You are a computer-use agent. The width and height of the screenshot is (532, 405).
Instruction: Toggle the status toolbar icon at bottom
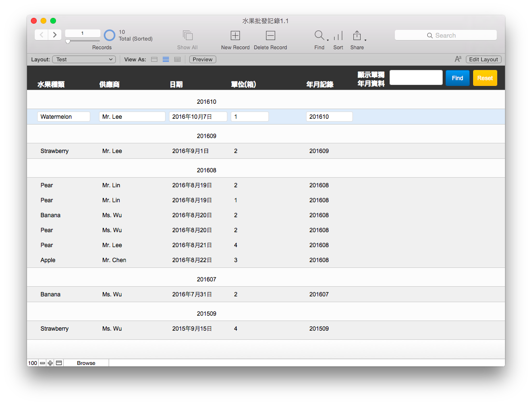[x=59, y=363]
